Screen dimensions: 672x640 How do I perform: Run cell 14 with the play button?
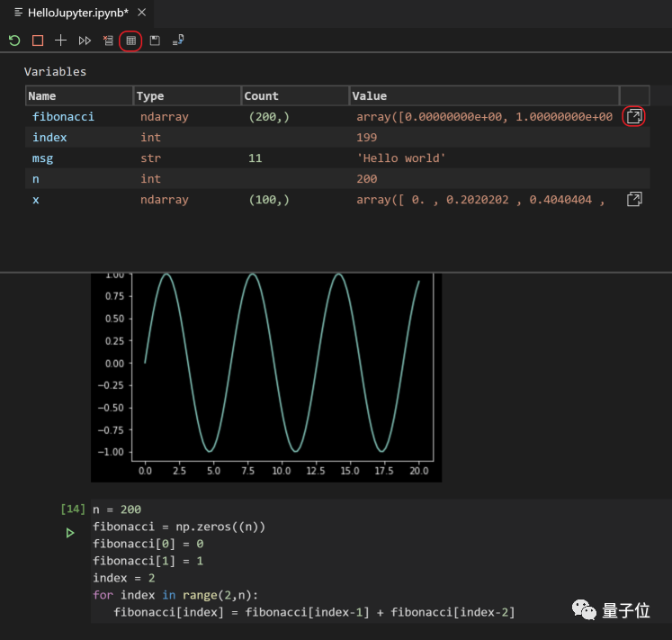(x=70, y=533)
